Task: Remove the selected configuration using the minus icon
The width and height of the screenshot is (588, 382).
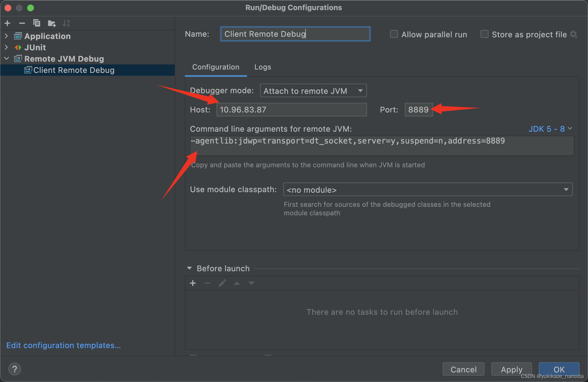Action: pos(22,23)
